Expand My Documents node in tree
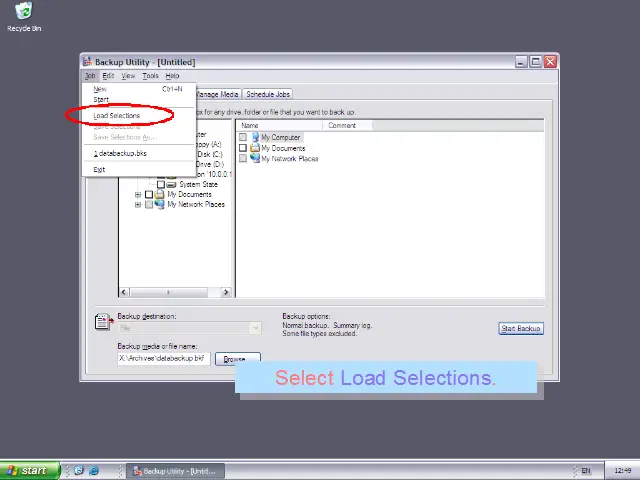This screenshot has height=480, width=640. click(x=138, y=194)
